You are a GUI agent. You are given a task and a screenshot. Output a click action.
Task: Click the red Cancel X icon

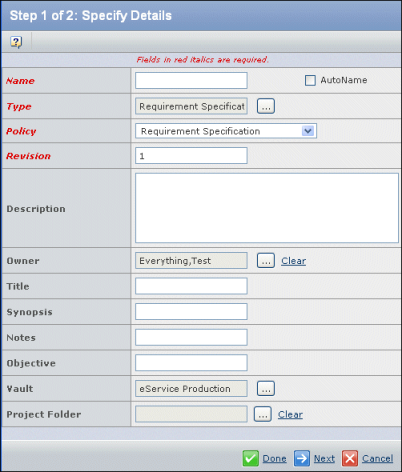click(x=350, y=458)
